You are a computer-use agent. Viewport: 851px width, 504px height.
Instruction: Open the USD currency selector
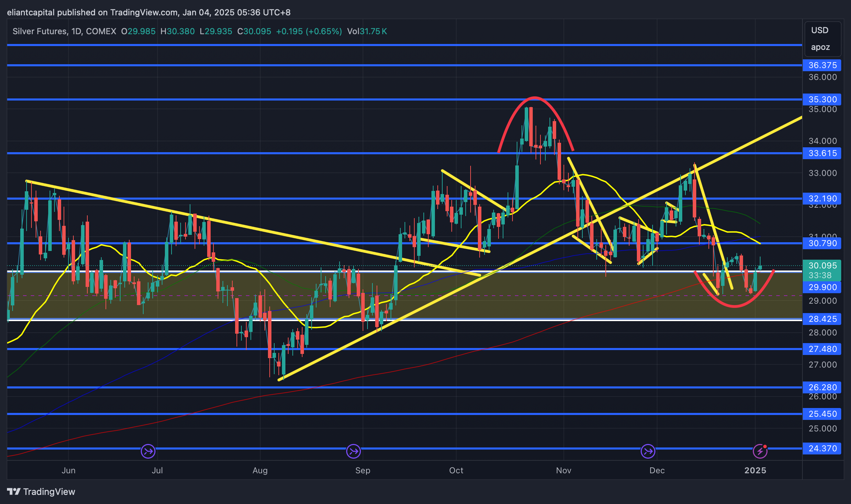pos(820,30)
